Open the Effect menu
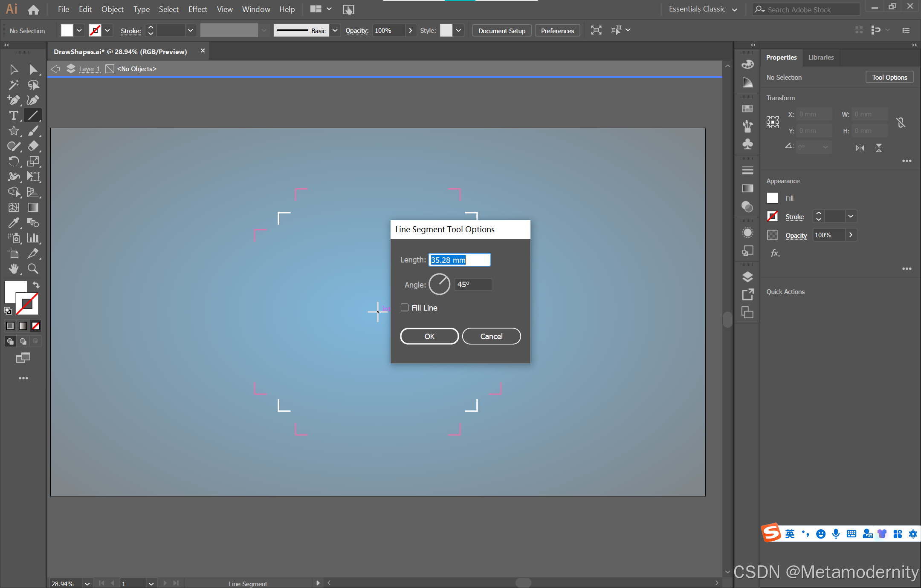 coord(197,9)
